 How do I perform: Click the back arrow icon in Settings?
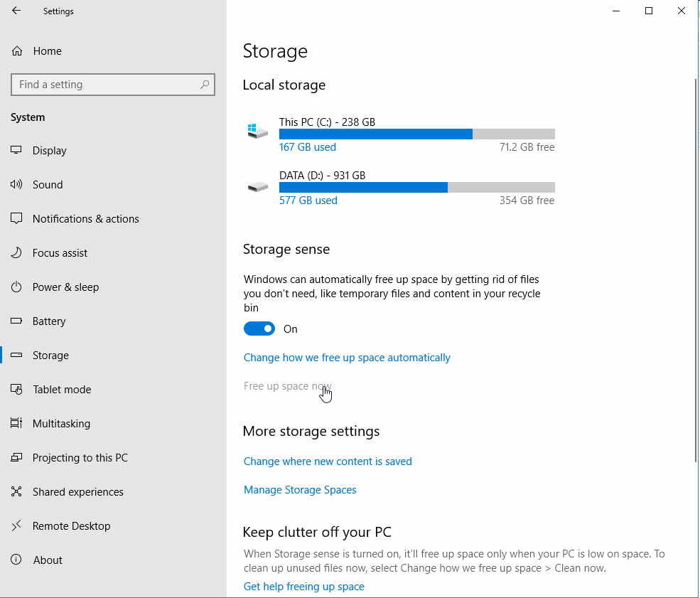(16, 11)
